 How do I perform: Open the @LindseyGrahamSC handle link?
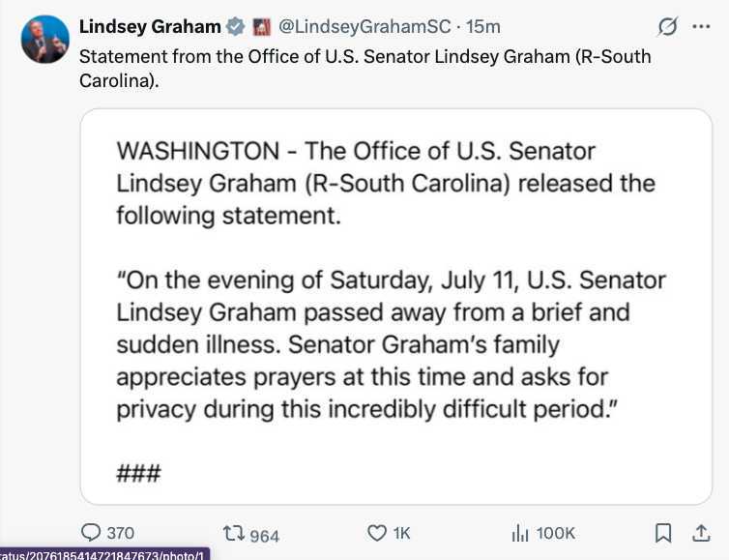364,27
